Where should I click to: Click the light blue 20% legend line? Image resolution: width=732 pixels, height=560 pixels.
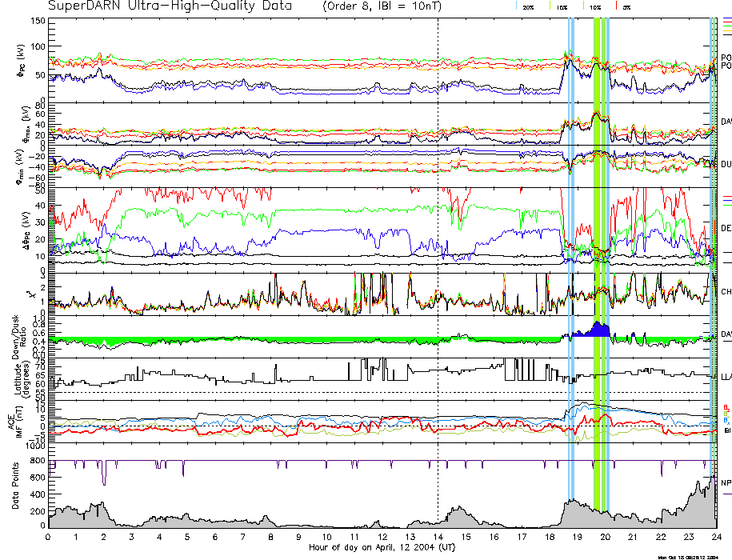point(516,6)
